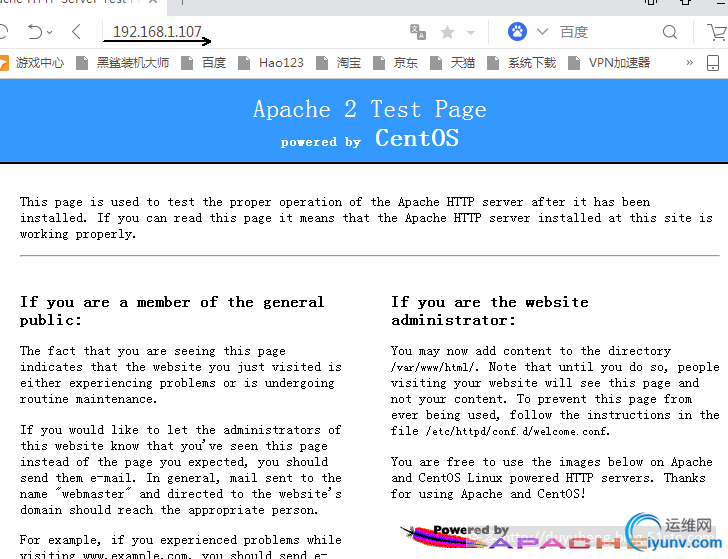
Task: Click the page translate icon
Action: point(418,32)
